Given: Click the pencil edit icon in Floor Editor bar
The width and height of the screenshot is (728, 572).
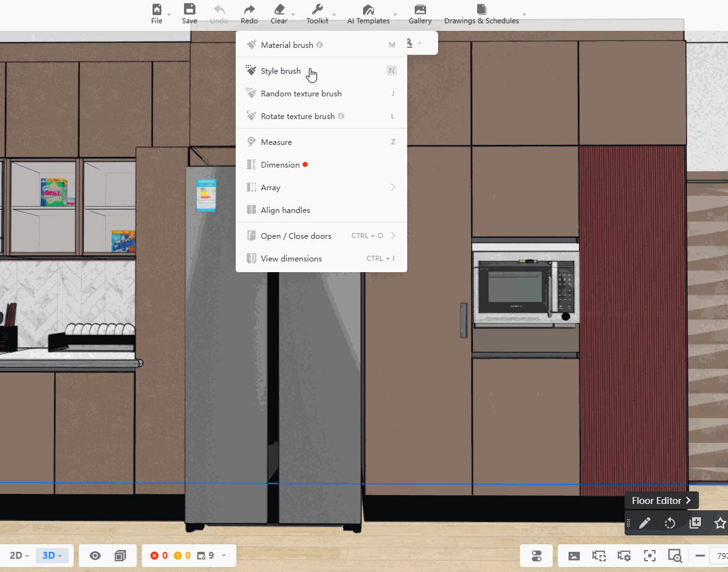Looking at the screenshot, I should click(644, 523).
